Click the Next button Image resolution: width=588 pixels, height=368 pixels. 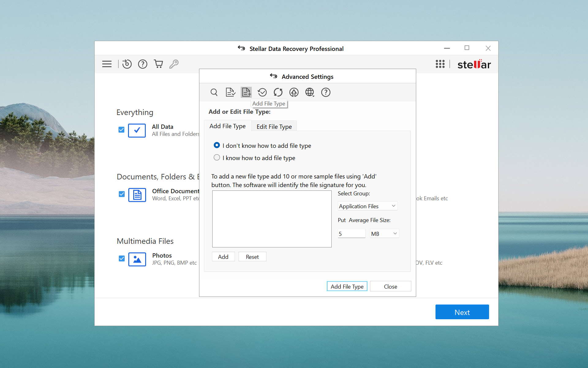(462, 312)
